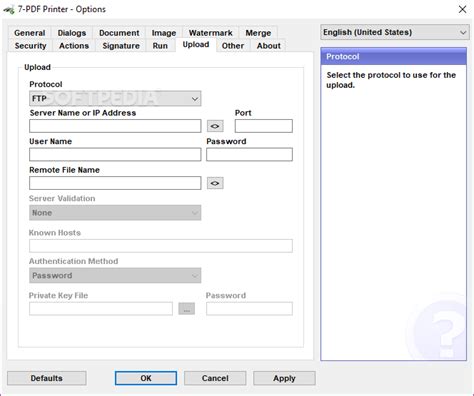Click the Protocol help panel header
The width and height of the screenshot is (474, 396).
coord(393,56)
